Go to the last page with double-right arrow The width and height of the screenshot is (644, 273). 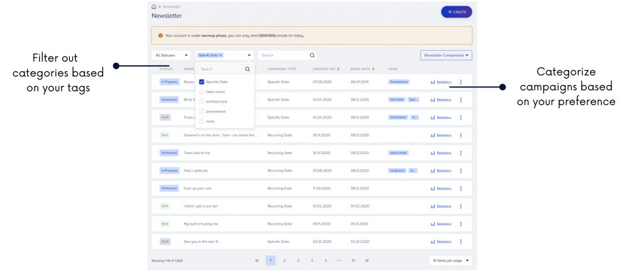point(367,260)
